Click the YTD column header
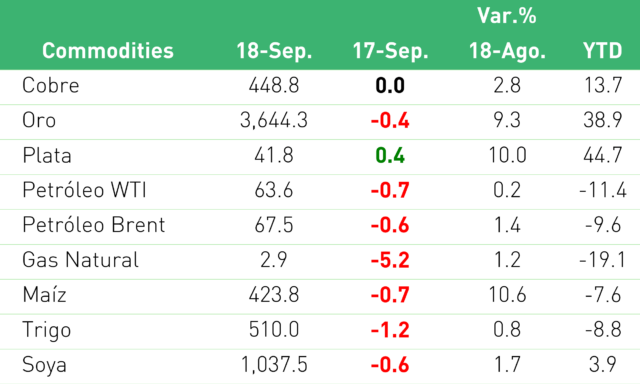 (603, 51)
